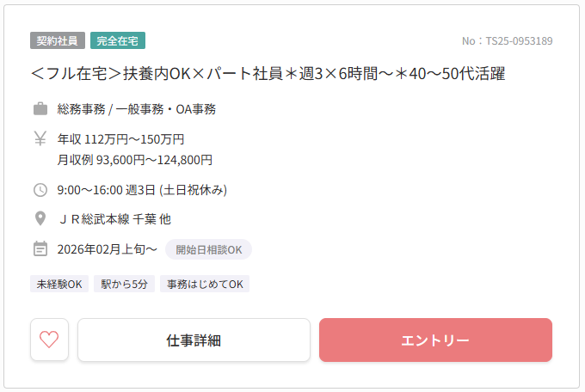
Task: Open the 仕事詳細 job details button
Action: point(194,340)
